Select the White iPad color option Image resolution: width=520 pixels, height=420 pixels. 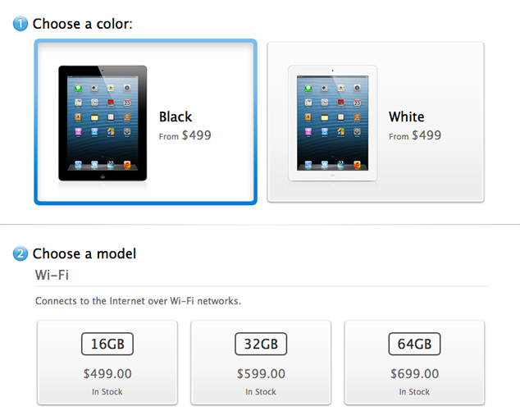pyautogui.click(x=376, y=121)
